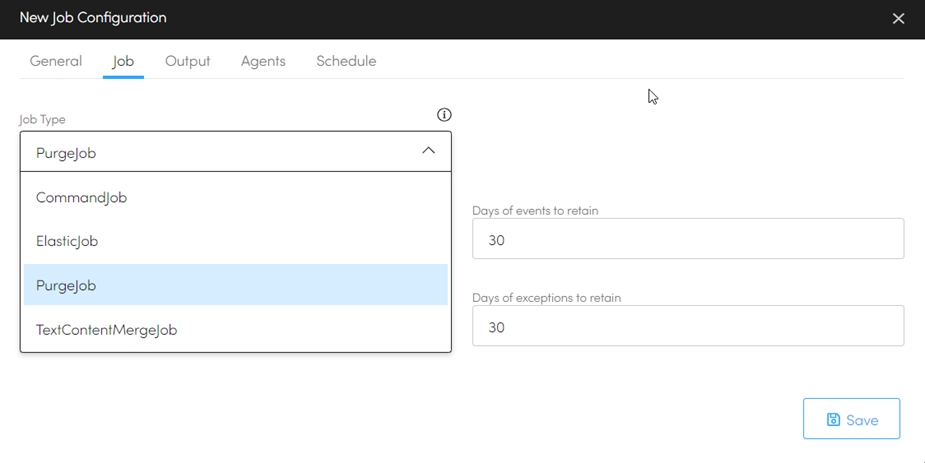Close the New Job Configuration dialog
This screenshot has height=463, width=925.
(x=898, y=19)
